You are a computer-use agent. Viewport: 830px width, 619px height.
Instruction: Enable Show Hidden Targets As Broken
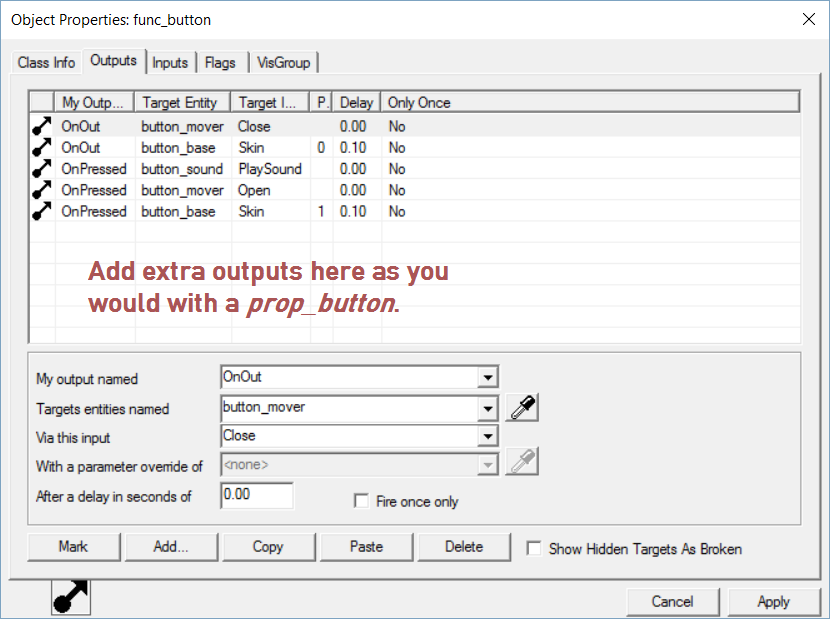tap(534, 549)
